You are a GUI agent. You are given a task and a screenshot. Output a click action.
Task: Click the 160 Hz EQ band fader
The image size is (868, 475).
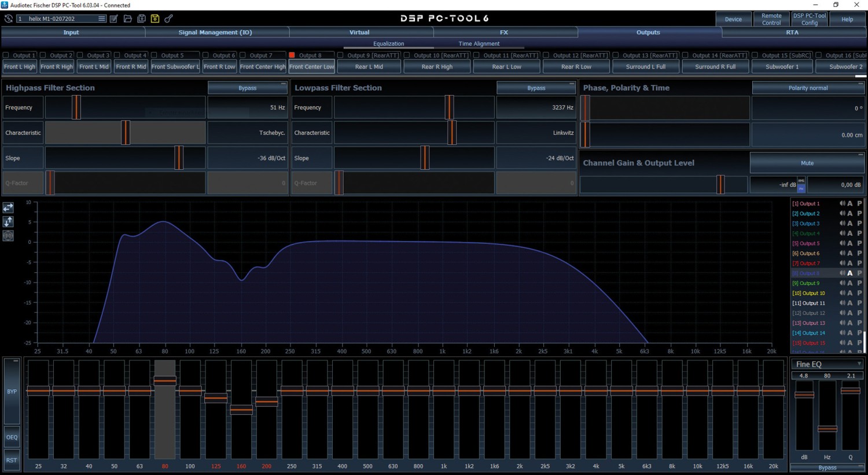241,410
